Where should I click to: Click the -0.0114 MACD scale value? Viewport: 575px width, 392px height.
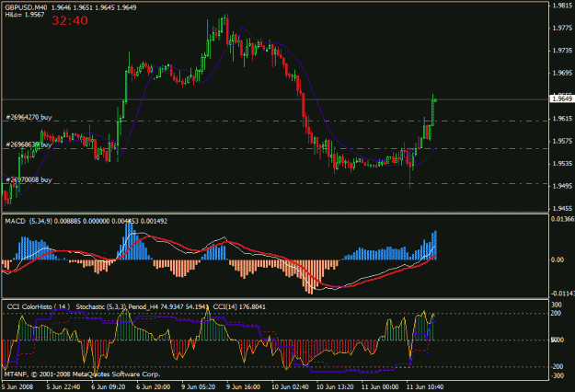coord(562,294)
